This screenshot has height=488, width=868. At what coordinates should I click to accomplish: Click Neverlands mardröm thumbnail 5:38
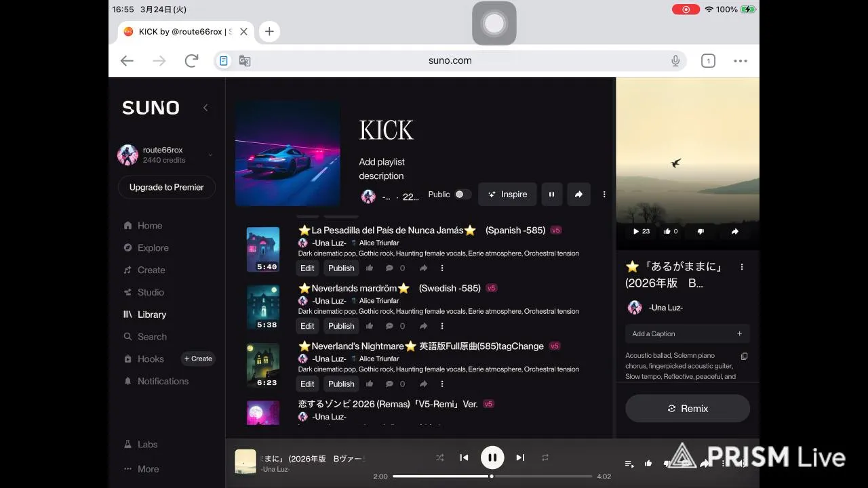pos(263,308)
